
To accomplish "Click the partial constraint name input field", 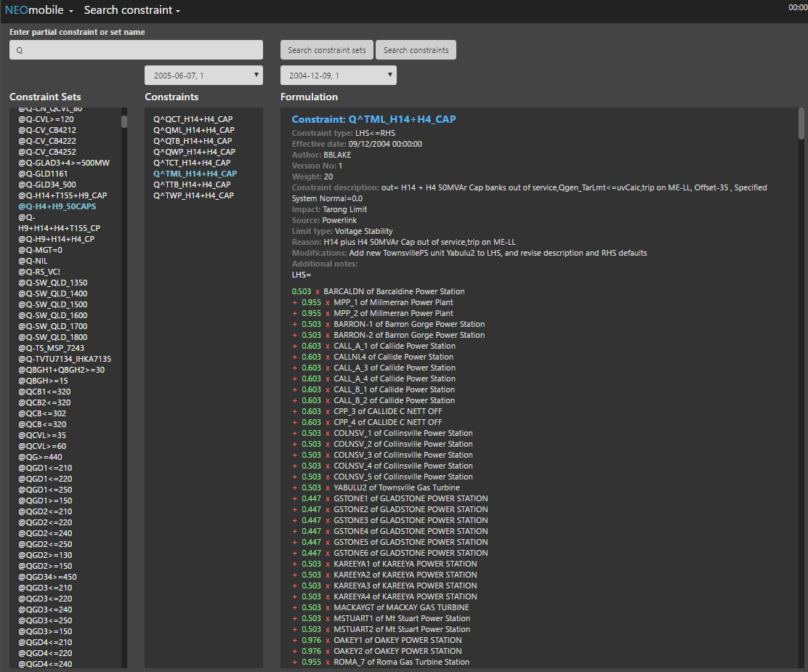I will click(x=136, y=50).
